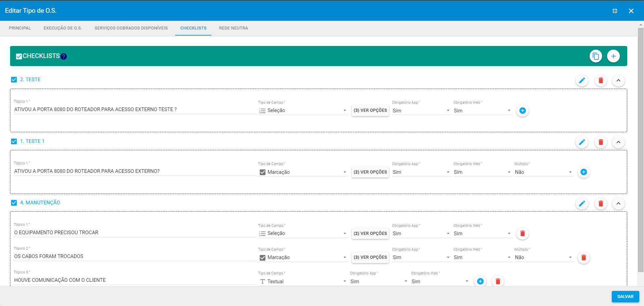Delete the HOUVE COMUNICAÇÃO COM O CLIENTE topic
The image size is (644, 306).
click(x=498, y=281)
